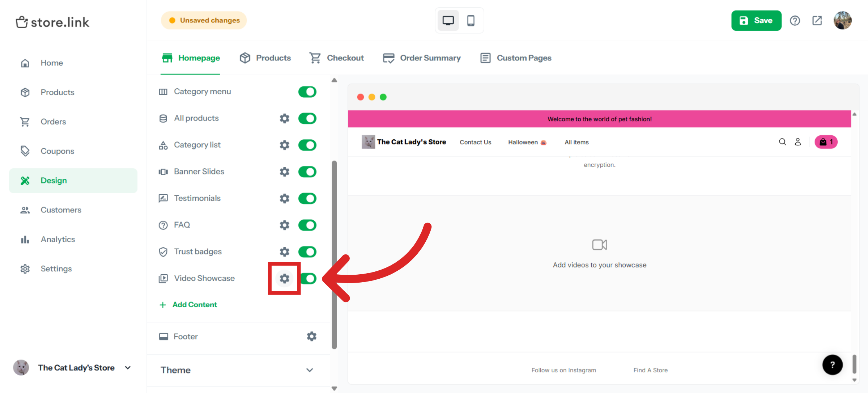The height and width of the screenshot is (393, 868).
Task: Open settings gear for Trust badges
Action: click(285, 252)
